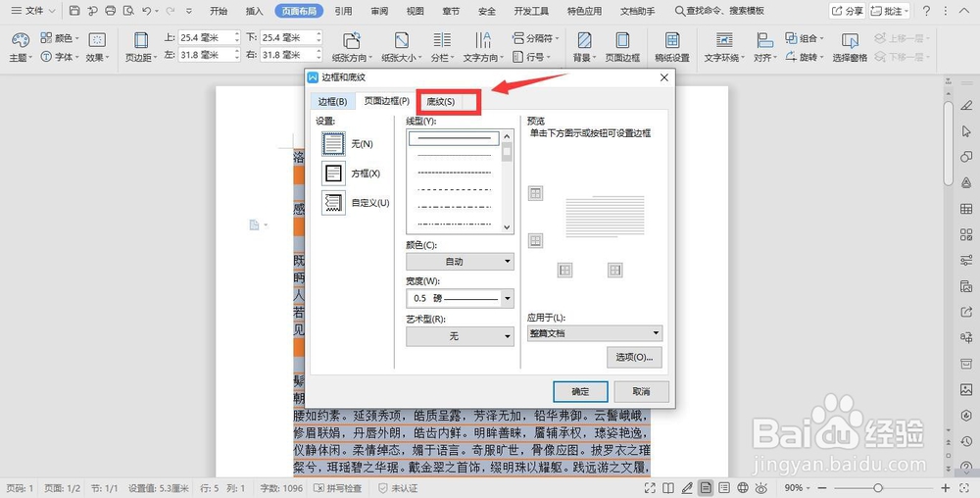
Task: Click the Redo arrow icon
Action: click(170, 11)
